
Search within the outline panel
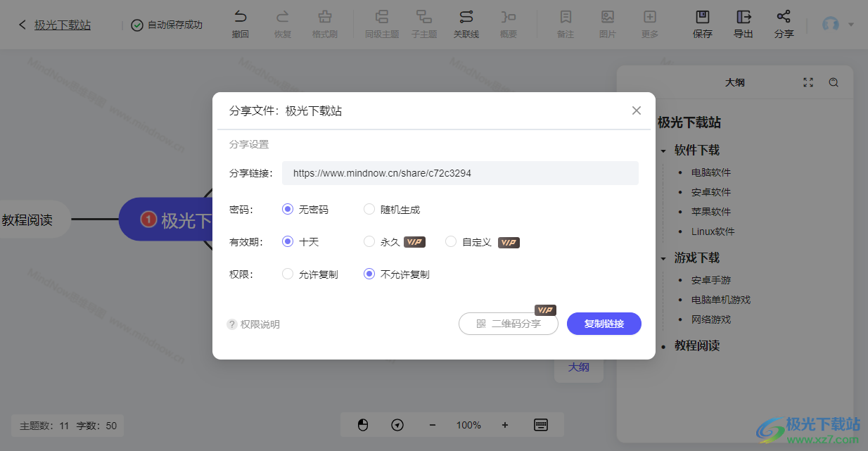[x=834, y=82]
